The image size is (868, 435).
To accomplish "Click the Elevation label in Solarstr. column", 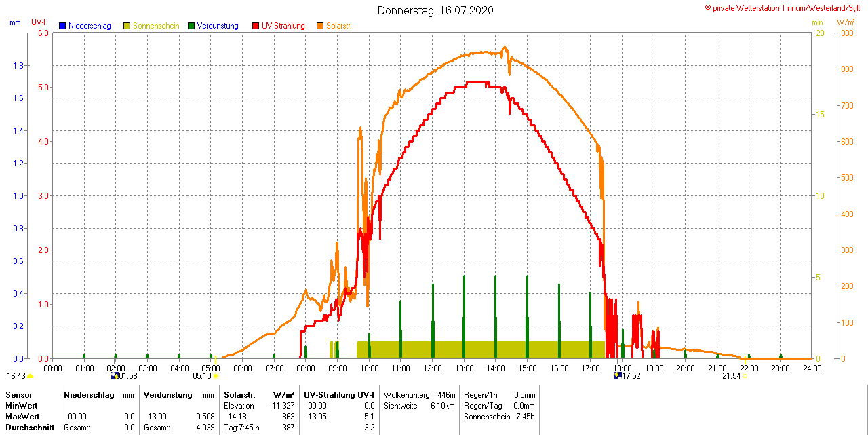I will coord(239,405).
